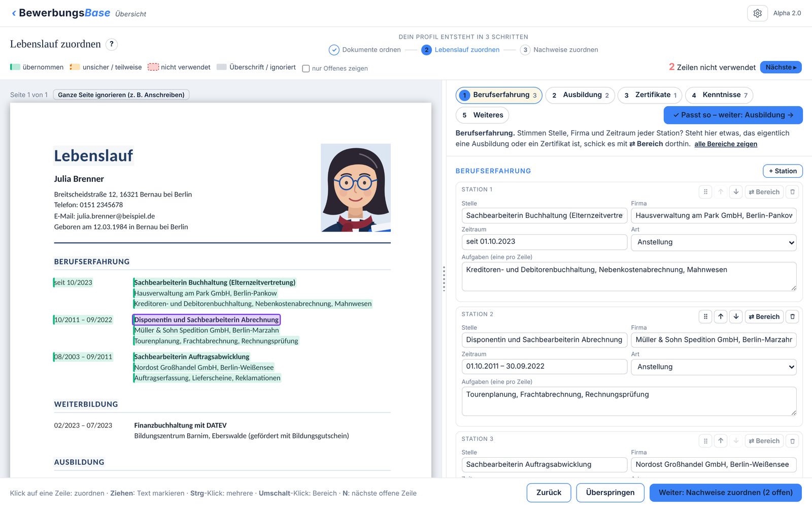Open Art dropdown in Station 1
The width and height of the screenshot is (812, 508).
[714, 242]
